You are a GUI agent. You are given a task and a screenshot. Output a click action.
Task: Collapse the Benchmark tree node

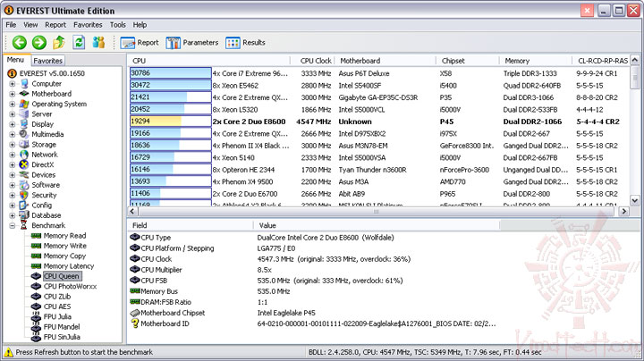(x=13, y=225)
